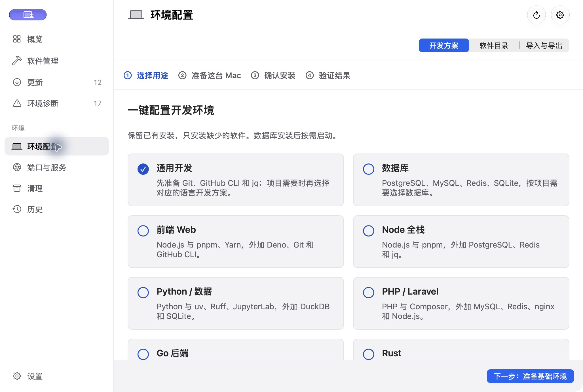Screen dimensions: 583x392
Task: Click the 通用开发 card description text
Action: click(x=243, y=188)
